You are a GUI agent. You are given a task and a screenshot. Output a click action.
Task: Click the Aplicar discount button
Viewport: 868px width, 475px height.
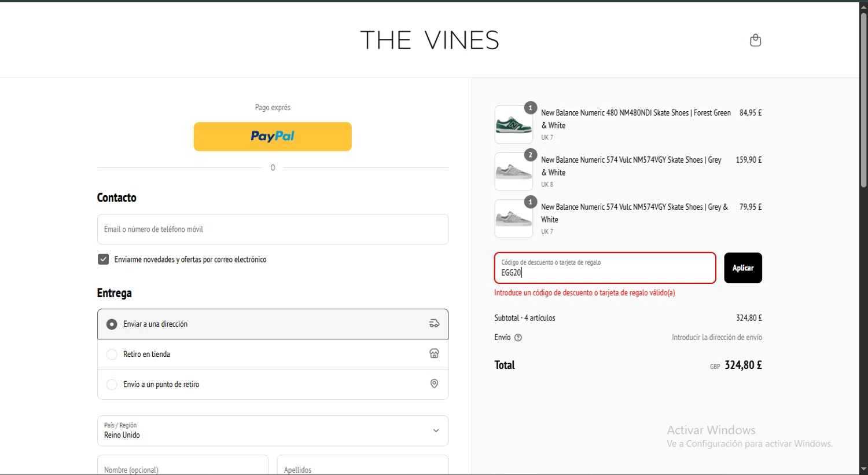tap(743, 268)
